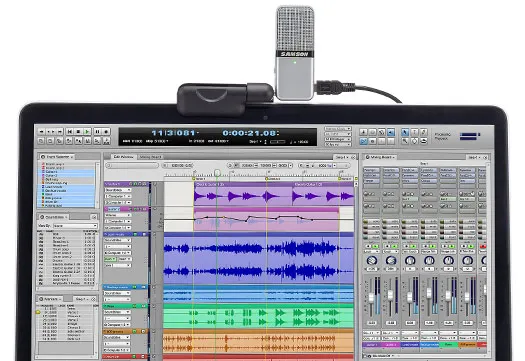Open the first dropdown under the purple track header
The height and width of the screenshot is (361, 525).
pos(118,190)
